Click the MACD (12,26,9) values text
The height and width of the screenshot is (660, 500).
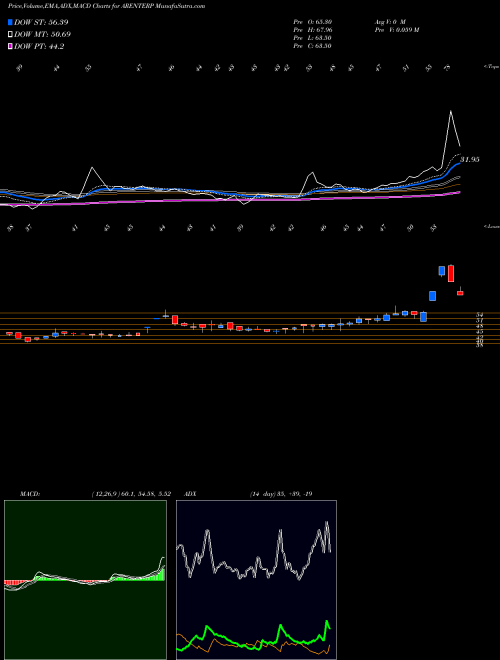pyautogui.click(x=130, y=494)
